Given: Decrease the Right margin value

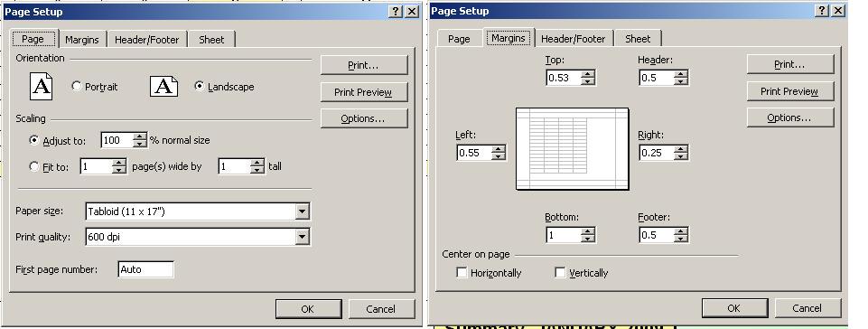Looking at the screenshot, I should [x=681, y=156].
